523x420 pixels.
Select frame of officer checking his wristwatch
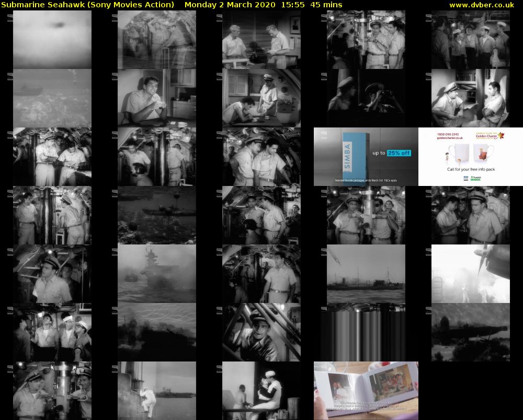(261, 215)
